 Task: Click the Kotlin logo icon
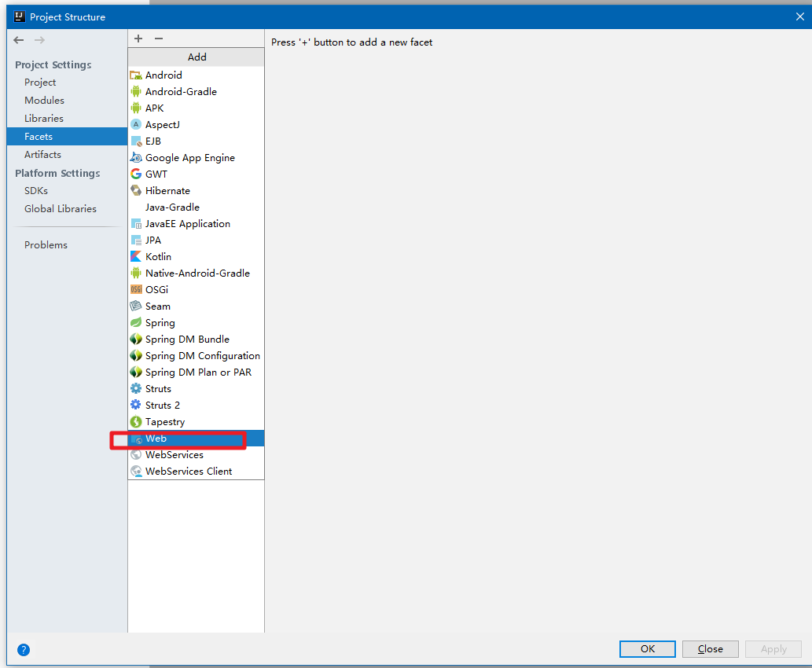tap(136, 256)
